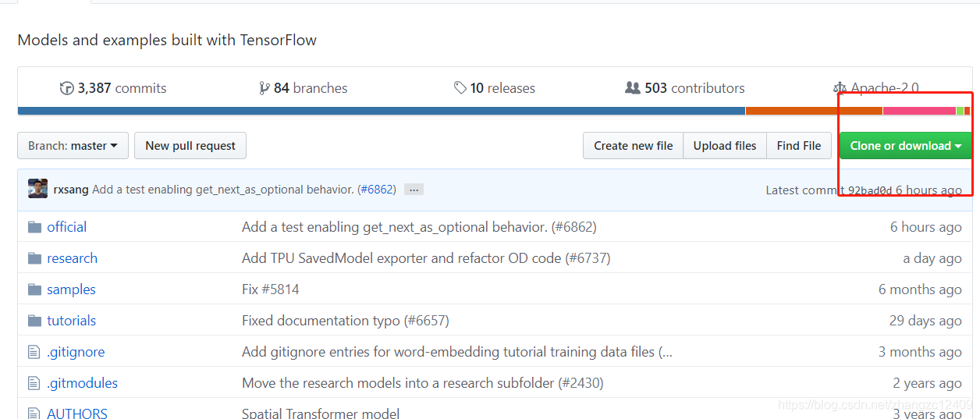Click the Upload files button

pyautogui.click(x=725, y=146)
